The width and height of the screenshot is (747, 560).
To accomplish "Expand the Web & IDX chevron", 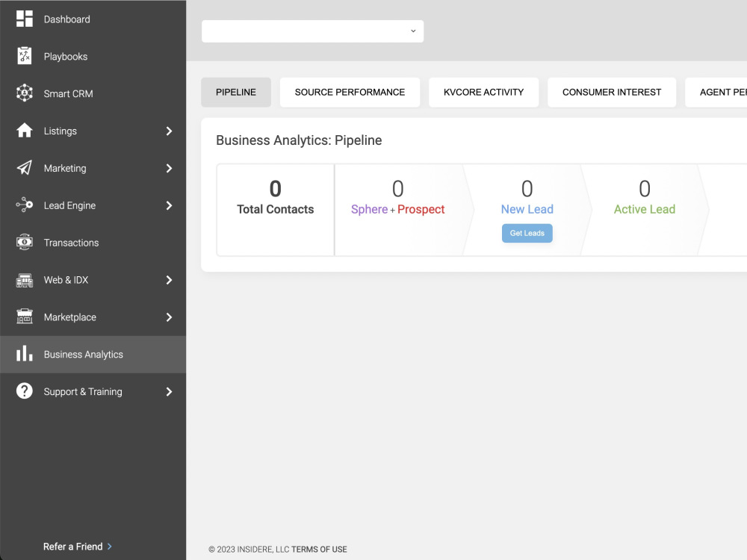I will click(169, 280).
